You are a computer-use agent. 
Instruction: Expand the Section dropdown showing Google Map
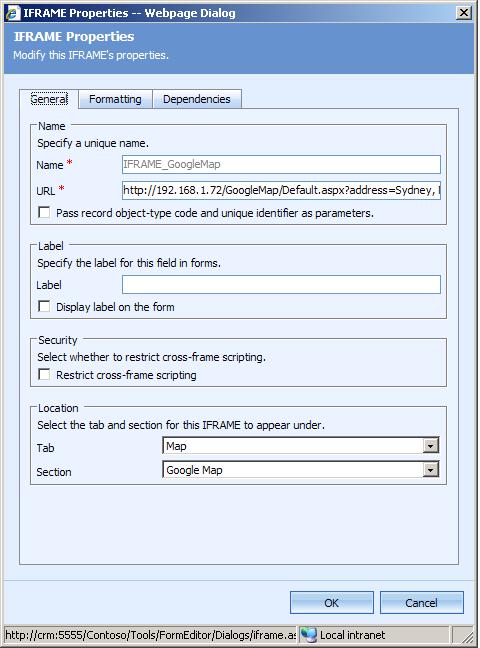point(301,470)
